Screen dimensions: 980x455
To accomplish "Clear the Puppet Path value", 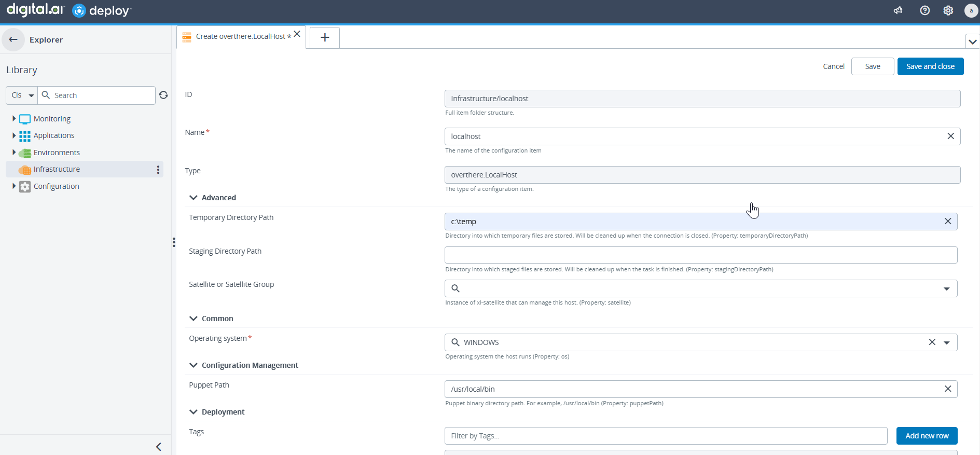I will (947, 389).
